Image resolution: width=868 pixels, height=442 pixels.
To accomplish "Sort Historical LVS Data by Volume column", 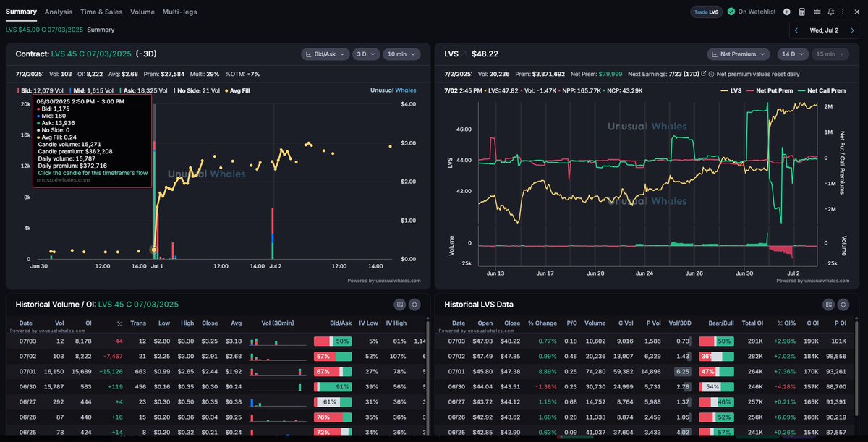I will coord(595,323).
